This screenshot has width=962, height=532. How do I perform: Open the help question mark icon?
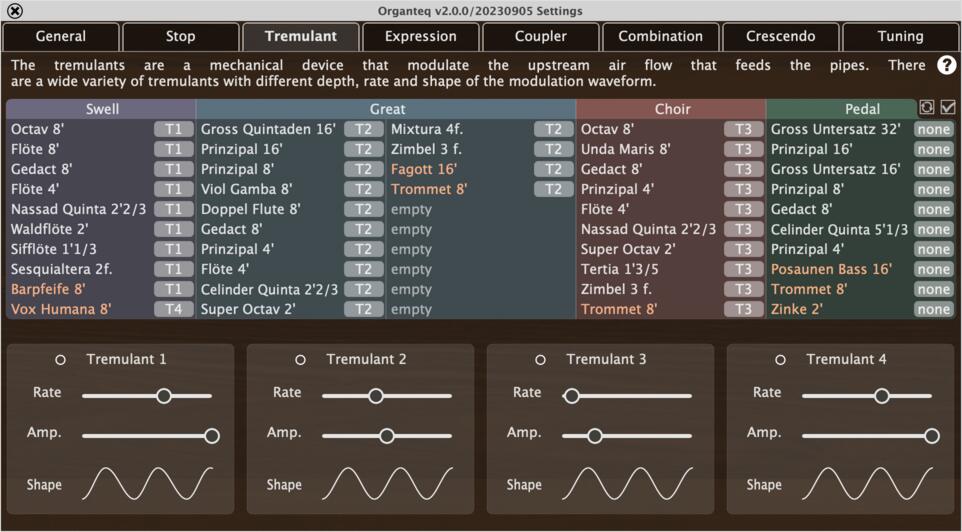(x=947, y=65)
